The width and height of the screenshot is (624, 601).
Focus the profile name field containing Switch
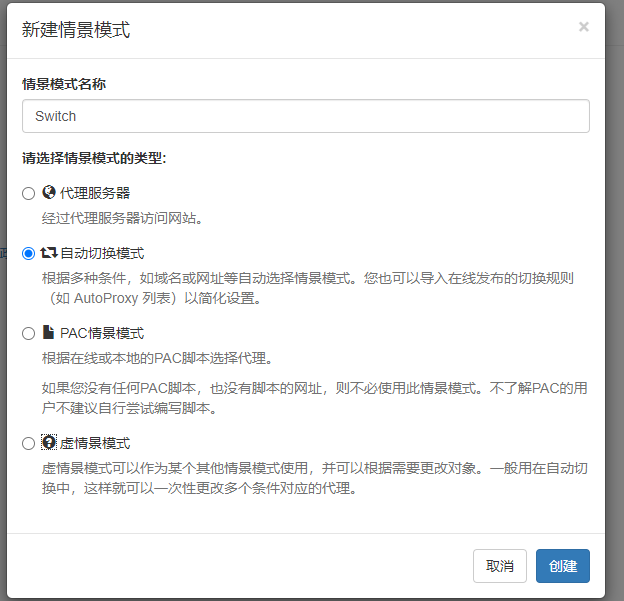[305, 116]
